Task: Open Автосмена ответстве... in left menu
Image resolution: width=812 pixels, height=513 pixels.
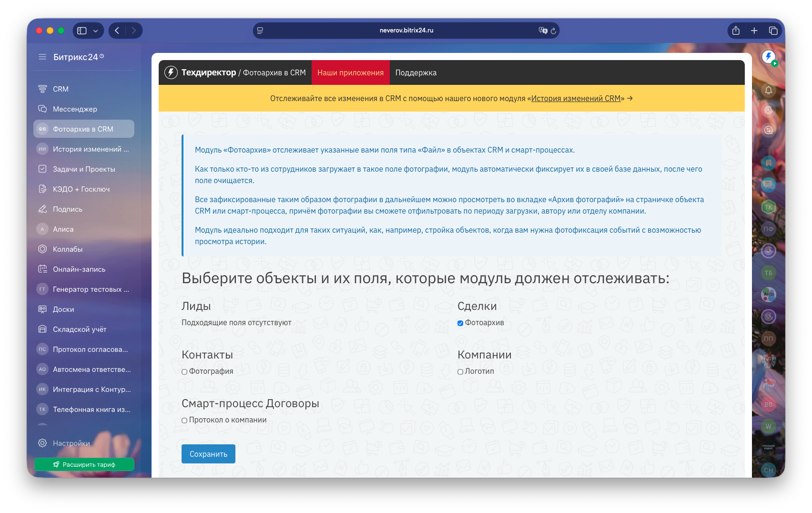Action: pyautogui.click(x=84, y=369)
